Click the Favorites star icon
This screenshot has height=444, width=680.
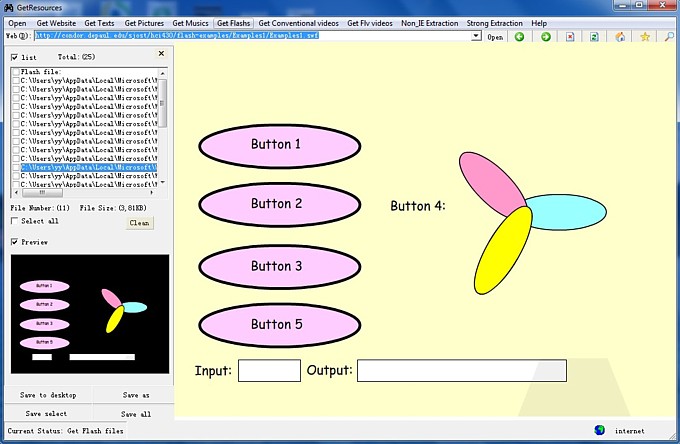click(x=645, y=37)
